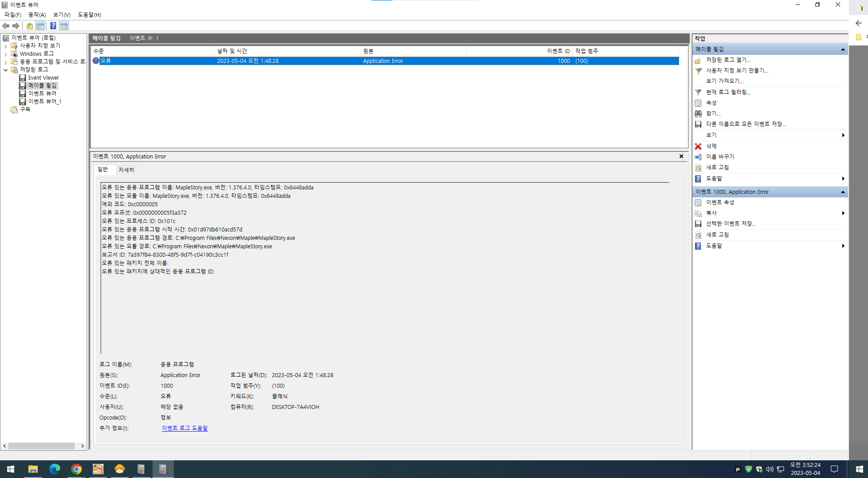The image size is (868, 478).
Task: Click 현재 로그 필터링 action
Action: click(728, 92)
